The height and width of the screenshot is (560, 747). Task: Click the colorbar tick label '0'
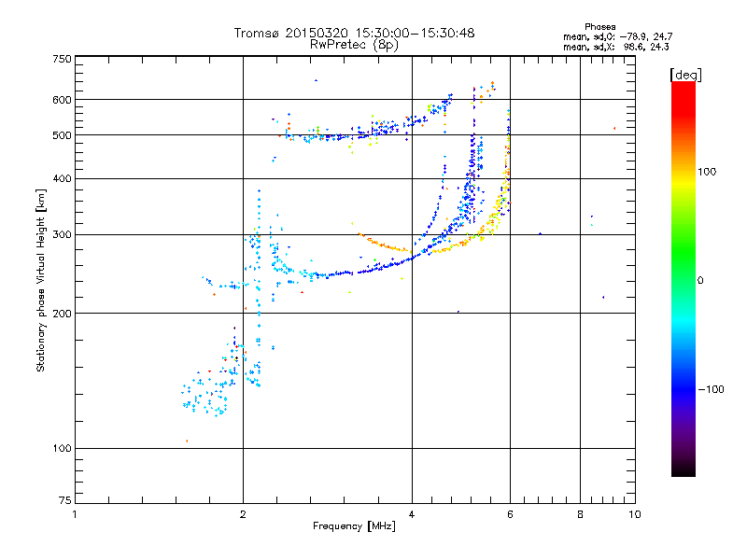click(700, 281)
